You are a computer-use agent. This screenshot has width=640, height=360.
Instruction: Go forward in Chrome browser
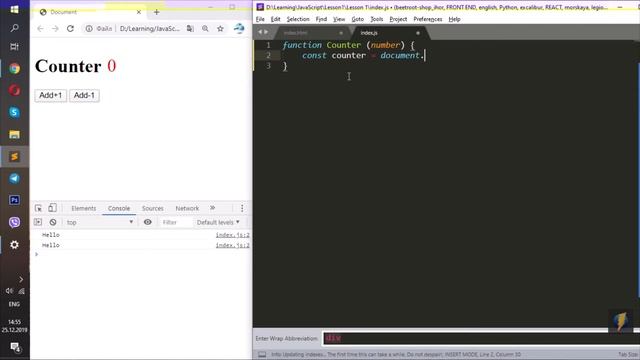[55, 29]
